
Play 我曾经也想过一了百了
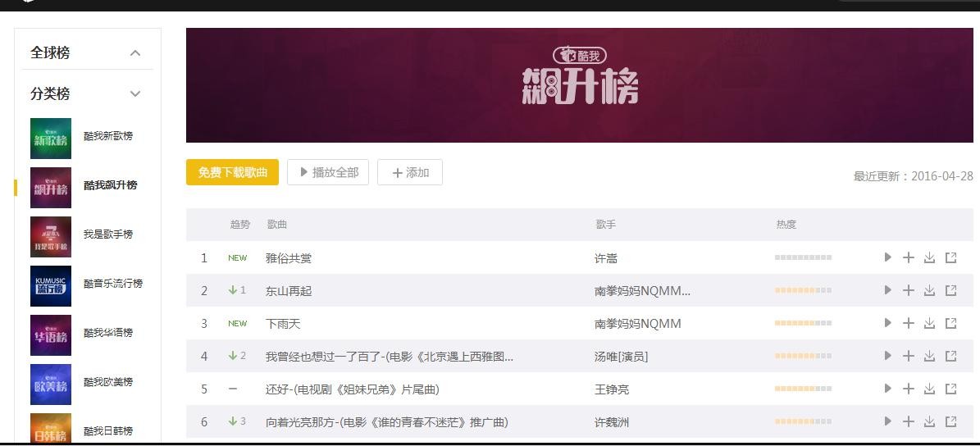pos(887,356)
